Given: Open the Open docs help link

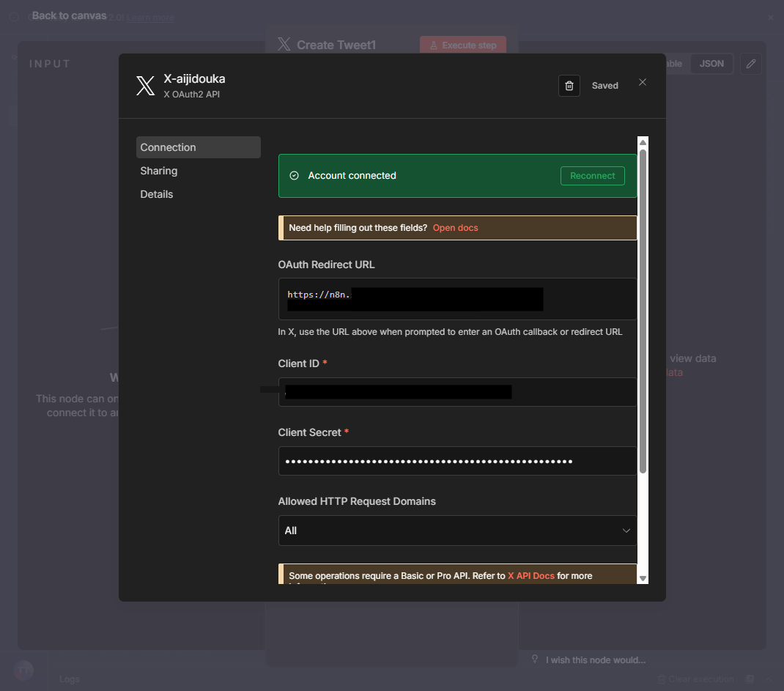Looking at the screenshot, I should click(x=455, y=228).
